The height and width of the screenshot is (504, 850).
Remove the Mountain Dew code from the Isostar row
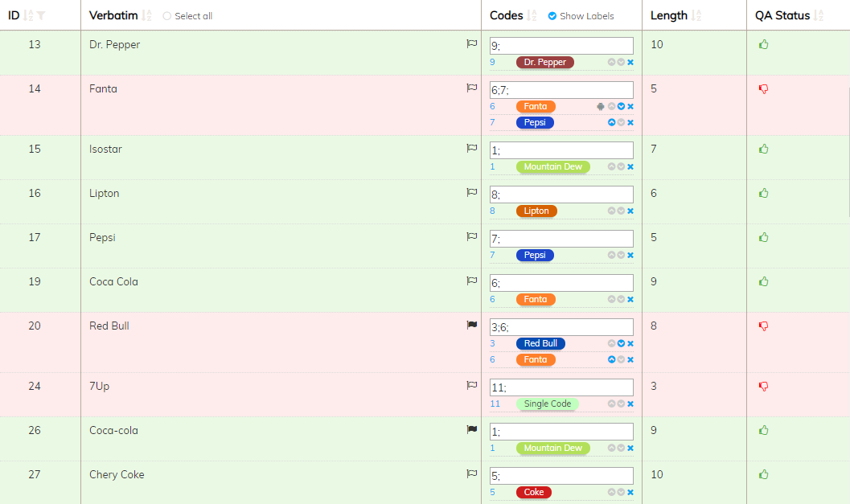(x=630, y=167)
